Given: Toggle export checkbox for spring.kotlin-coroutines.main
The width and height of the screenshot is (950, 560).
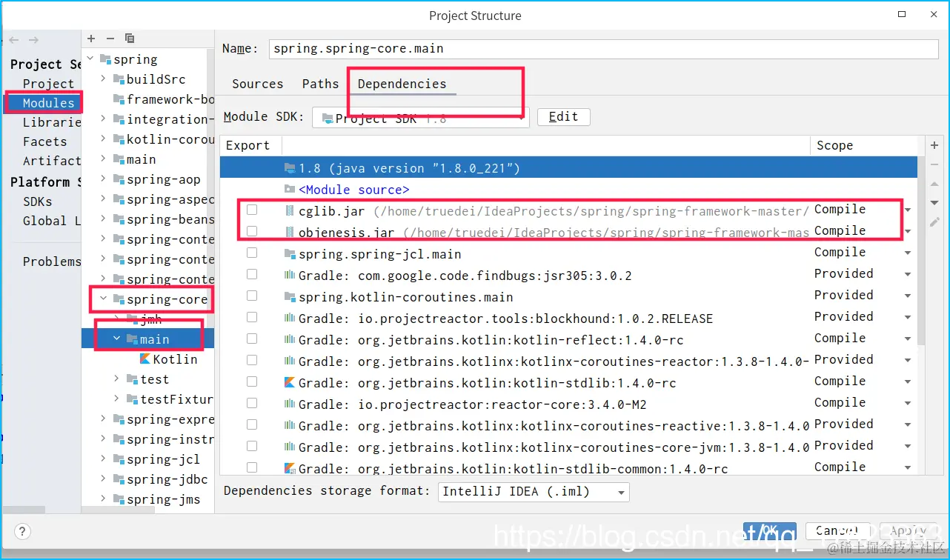Looking at the screenshot, I should (252, 296).
